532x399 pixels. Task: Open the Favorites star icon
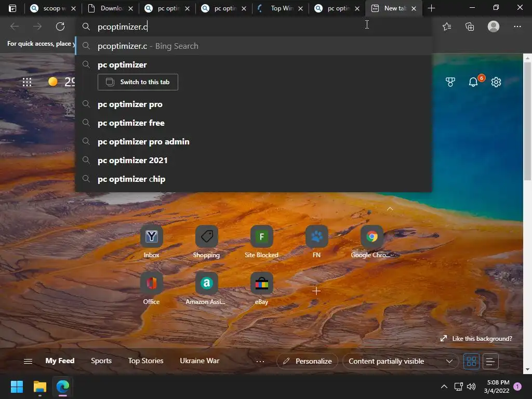[x=447, y=26]
